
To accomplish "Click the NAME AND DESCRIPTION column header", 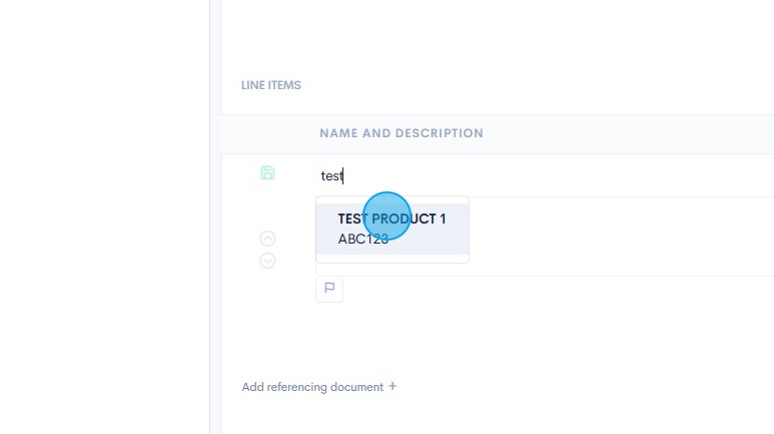I will click(401, 133).
